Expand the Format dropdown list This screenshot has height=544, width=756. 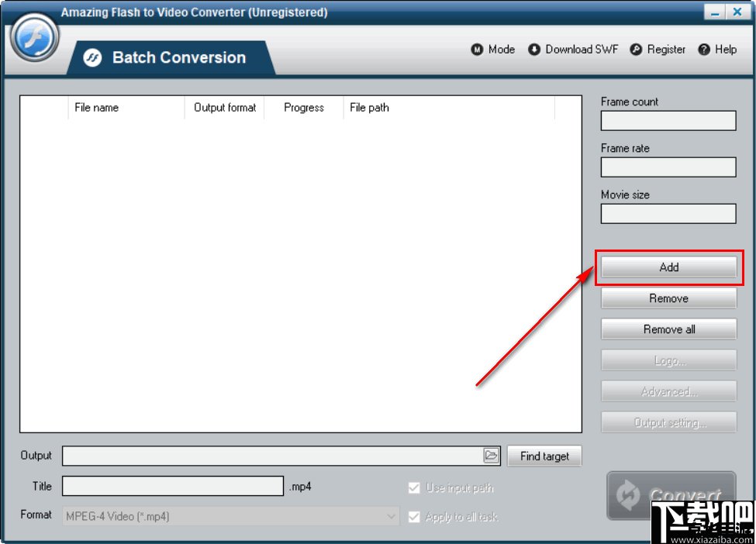click(391, 516)
